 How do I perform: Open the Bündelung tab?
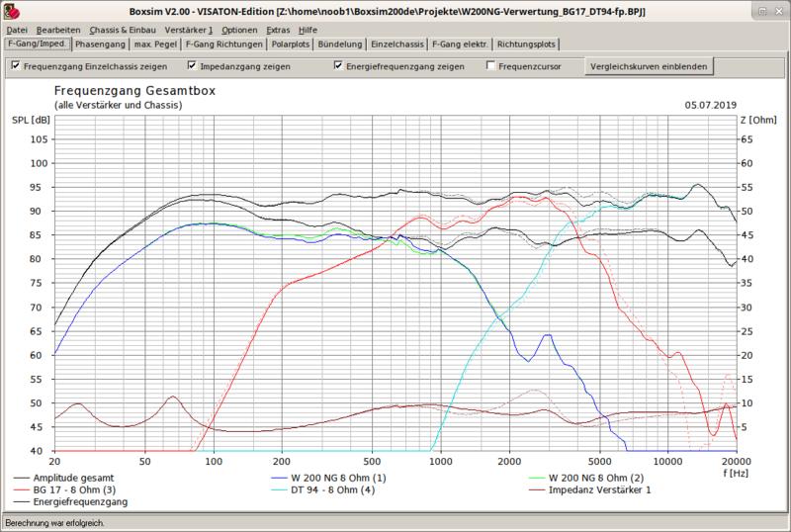pos(340,44)
